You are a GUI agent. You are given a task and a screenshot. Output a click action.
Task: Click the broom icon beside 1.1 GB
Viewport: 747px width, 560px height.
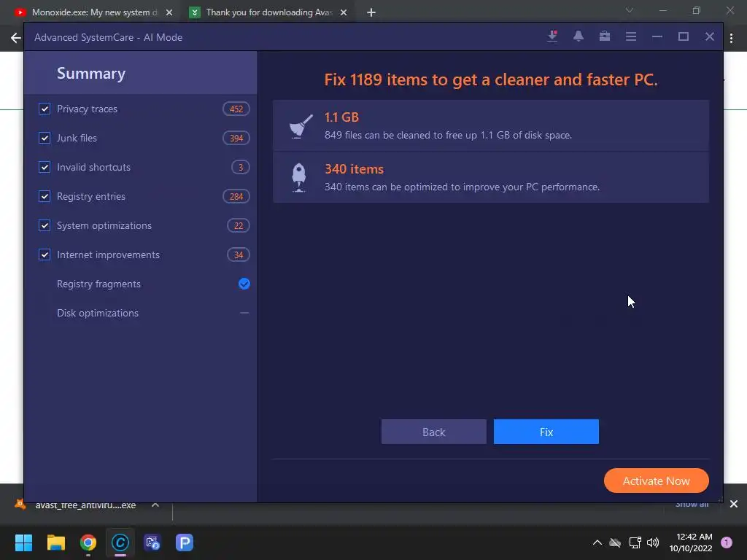point(300,125)
